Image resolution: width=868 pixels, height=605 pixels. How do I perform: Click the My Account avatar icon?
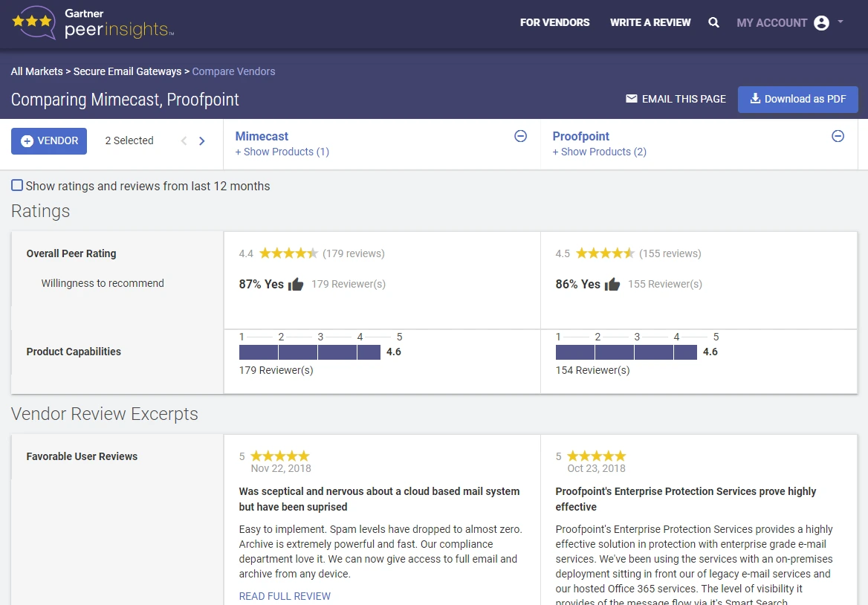click(821, 23)
